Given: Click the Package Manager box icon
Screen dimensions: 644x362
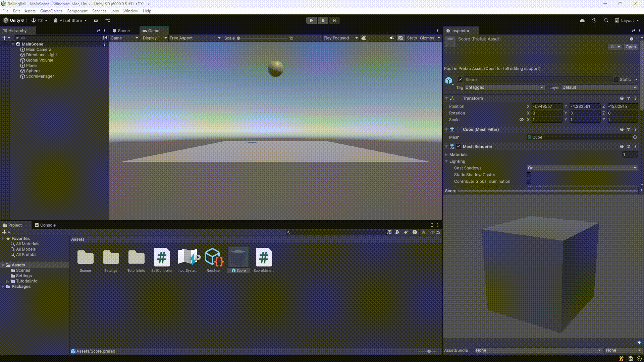Looking at the screenshot, I should click(x=96, y=20).
